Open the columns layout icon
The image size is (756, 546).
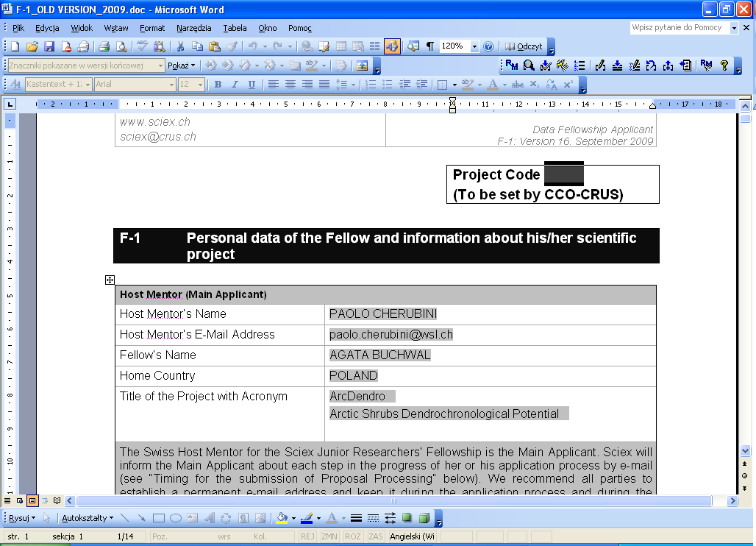[x=374, y=46]
